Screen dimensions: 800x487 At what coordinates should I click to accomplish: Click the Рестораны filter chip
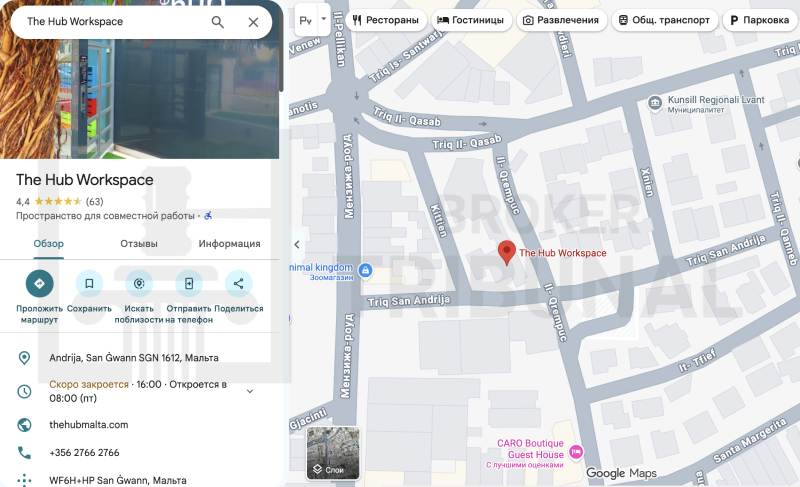click(386, 20)
